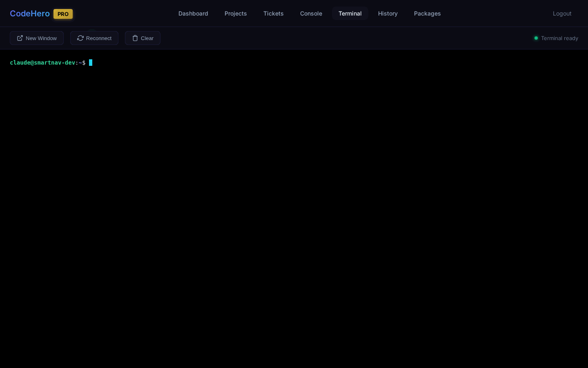Click the Reconnect refresh icon
This screenshot has width=588, height=368.
[80, 38]
